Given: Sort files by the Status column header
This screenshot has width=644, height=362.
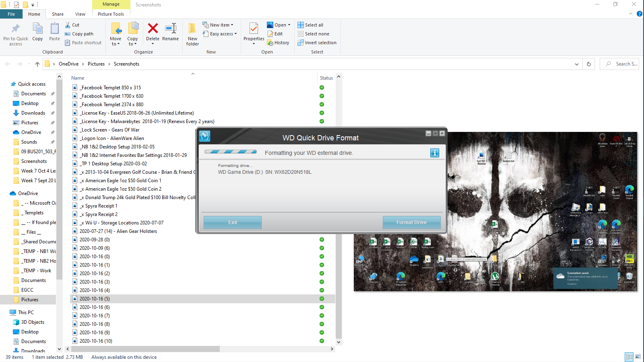Looking at the screenshot, I should pos(326,78).
